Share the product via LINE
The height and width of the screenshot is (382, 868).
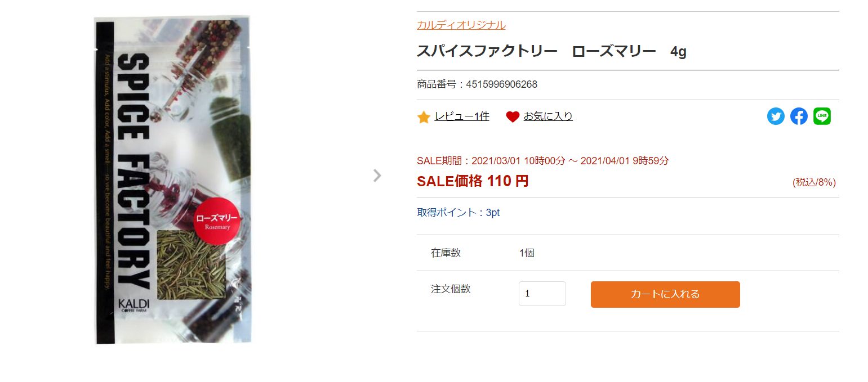click(x=822, y=116)
